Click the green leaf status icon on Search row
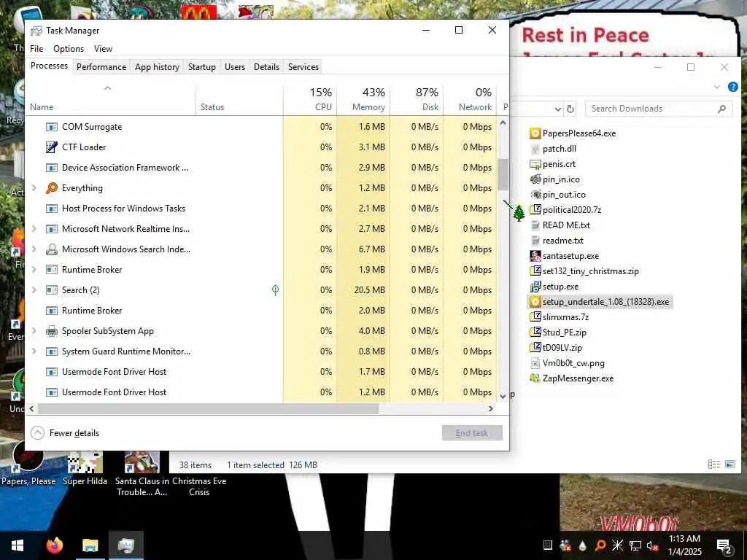747x560 pixels. coord(275,290)
